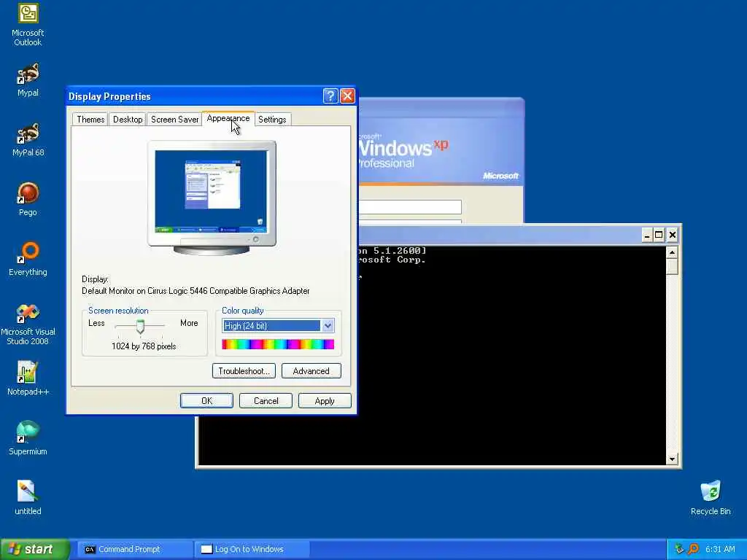Image resolution: width=747 pixels, height=560 pixels.
Task: Switch to the Appearance tab
Action: tap(228, 118)
